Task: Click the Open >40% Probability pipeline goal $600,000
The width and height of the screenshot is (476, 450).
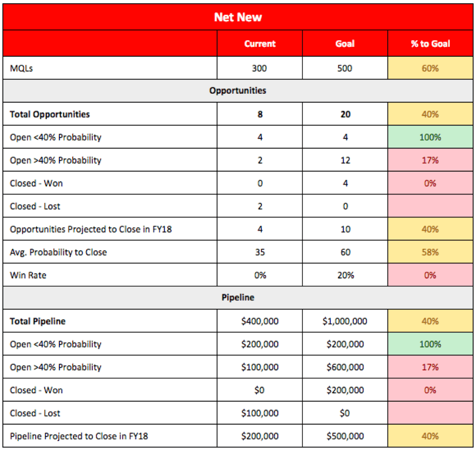Action: (345, 367)
